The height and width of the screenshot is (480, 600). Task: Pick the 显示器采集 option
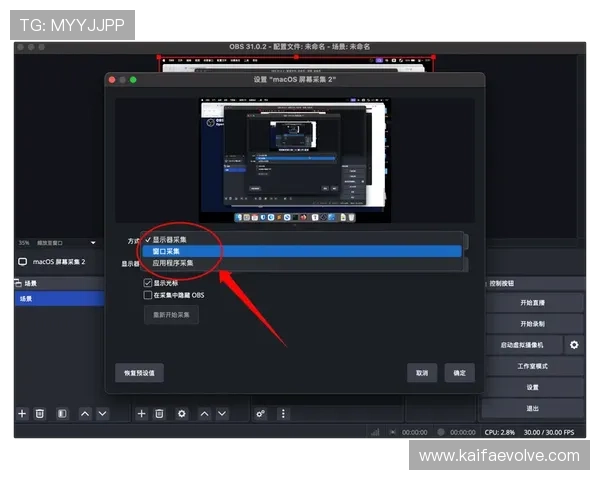click(170, 240)
